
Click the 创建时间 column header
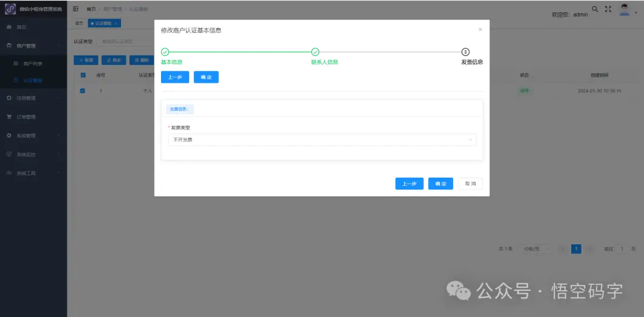point(599,75)
